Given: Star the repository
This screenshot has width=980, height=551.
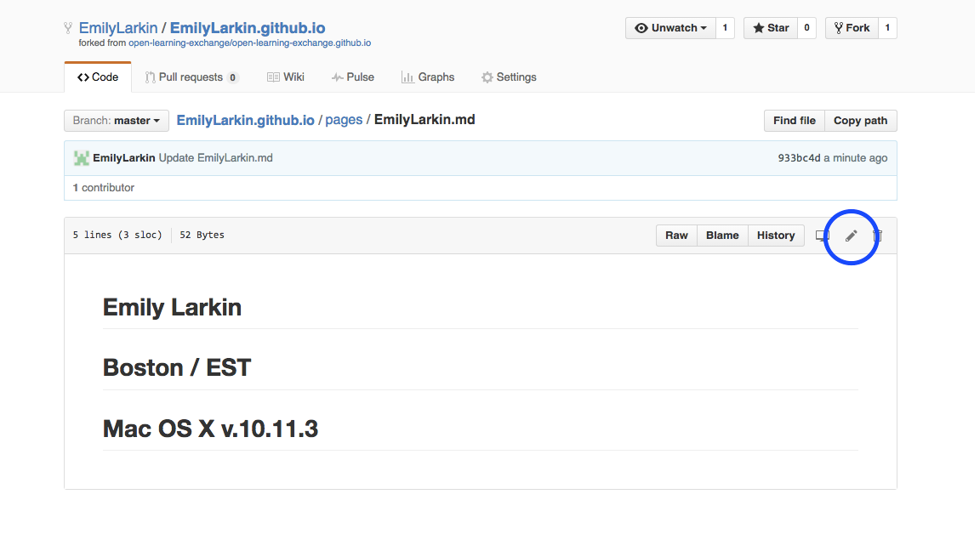Looking at the screenshot, I should [771, 28].
